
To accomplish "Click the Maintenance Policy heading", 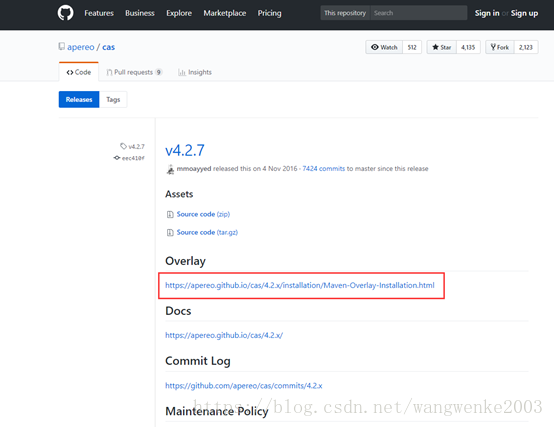I will coord(217,411).
